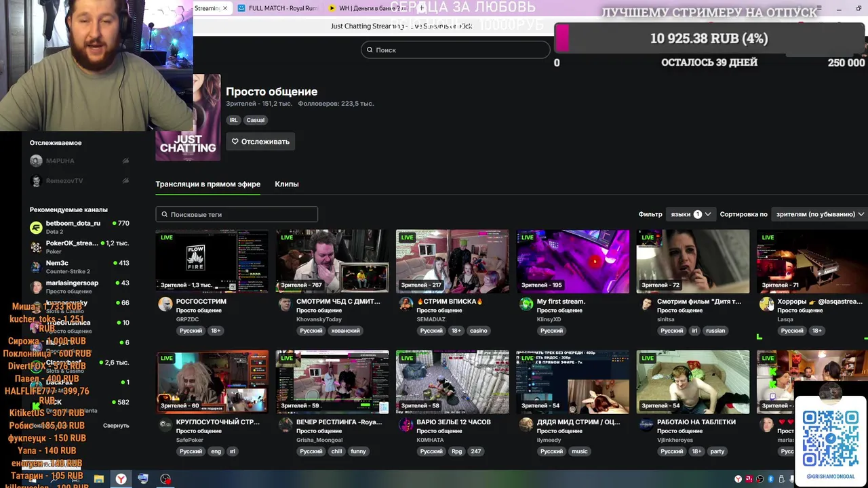
Task: Click the Casual category tag
Action: [x=256, y=120]
